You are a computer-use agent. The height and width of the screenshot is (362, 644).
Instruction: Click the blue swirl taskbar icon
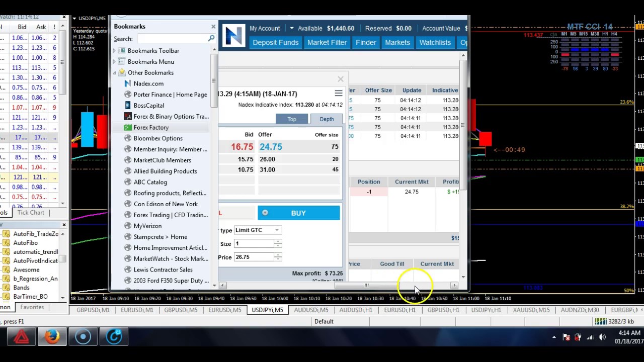[x=114, y=336]
